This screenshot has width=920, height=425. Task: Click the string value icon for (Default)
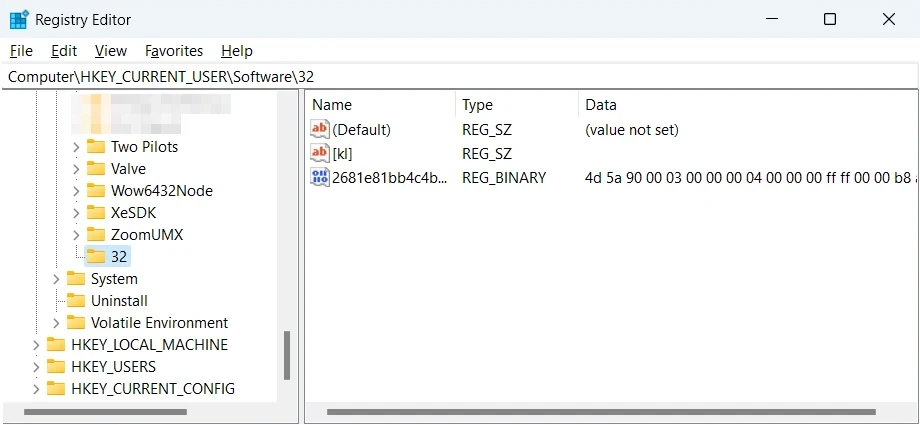320,129
